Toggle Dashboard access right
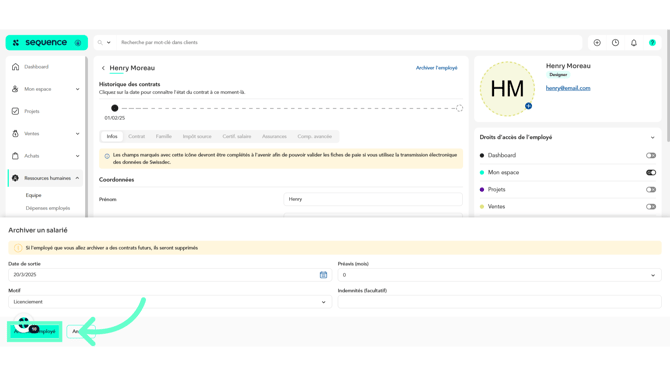This screenshot has height=376, width=670. (651, 156)
